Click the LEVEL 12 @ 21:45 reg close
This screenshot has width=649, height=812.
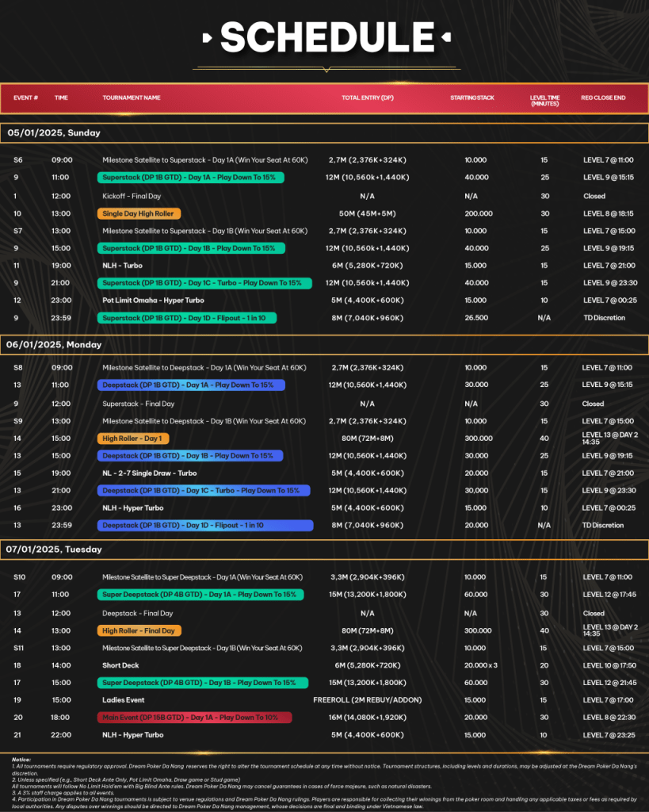pos(609,683)
